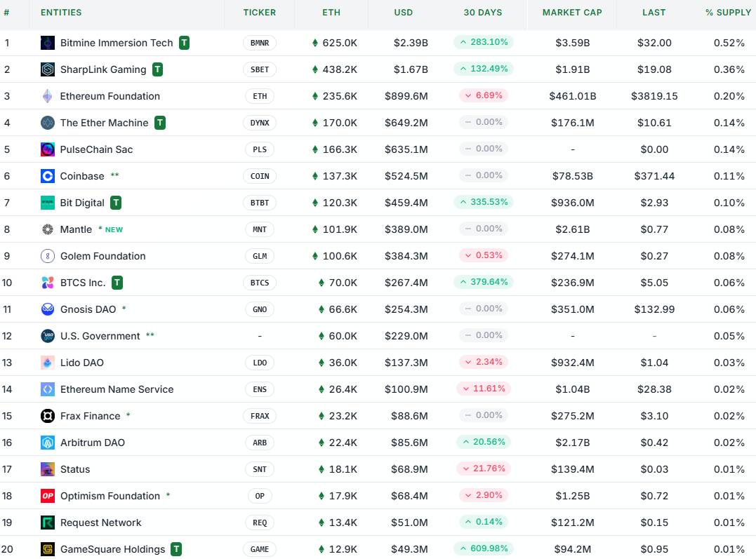This screenshot has height=559, width=756.
Task: Click the T badge next to GameSquare Holdings
Action: pos(176,549)
